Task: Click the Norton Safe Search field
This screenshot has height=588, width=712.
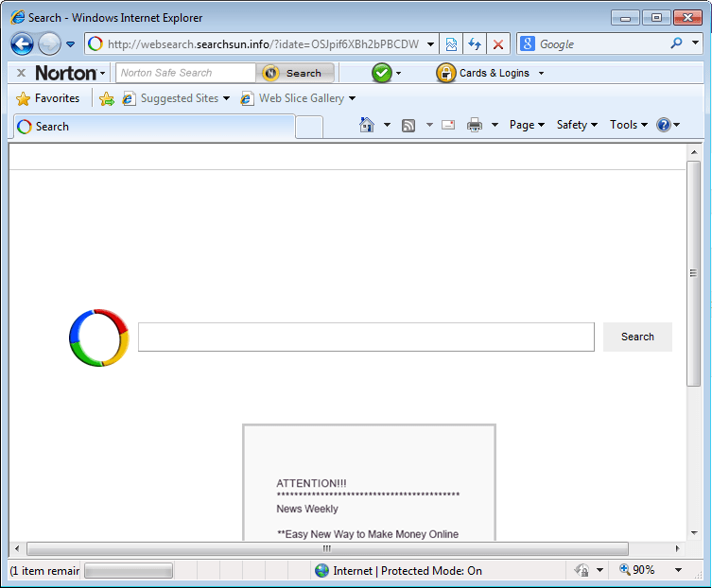Action: [185, 73]
